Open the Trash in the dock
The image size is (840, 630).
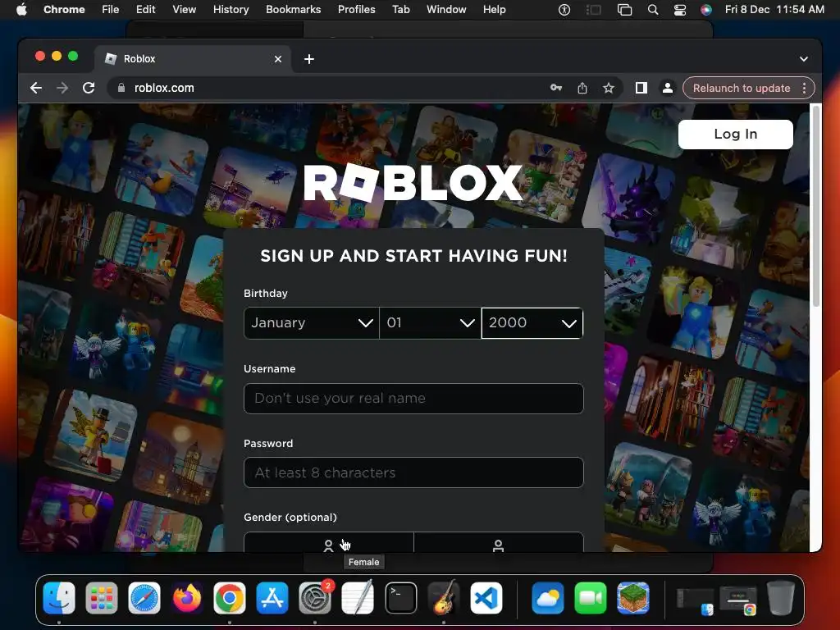[x=781, y=598]
